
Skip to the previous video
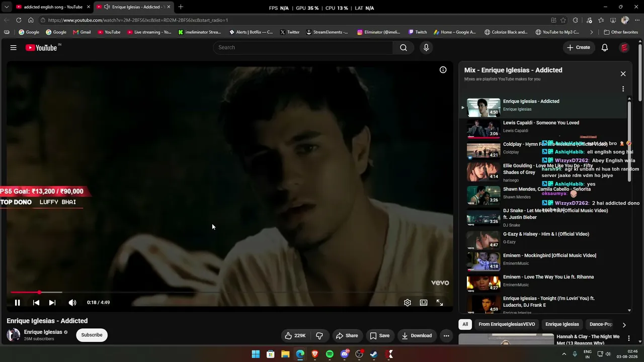[x=36, y=302]
